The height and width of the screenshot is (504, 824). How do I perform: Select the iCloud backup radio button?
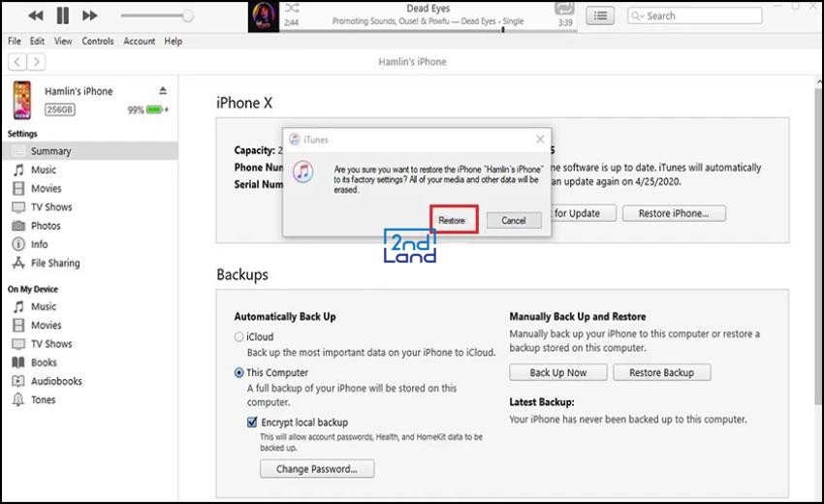click(x=239, y=337)
